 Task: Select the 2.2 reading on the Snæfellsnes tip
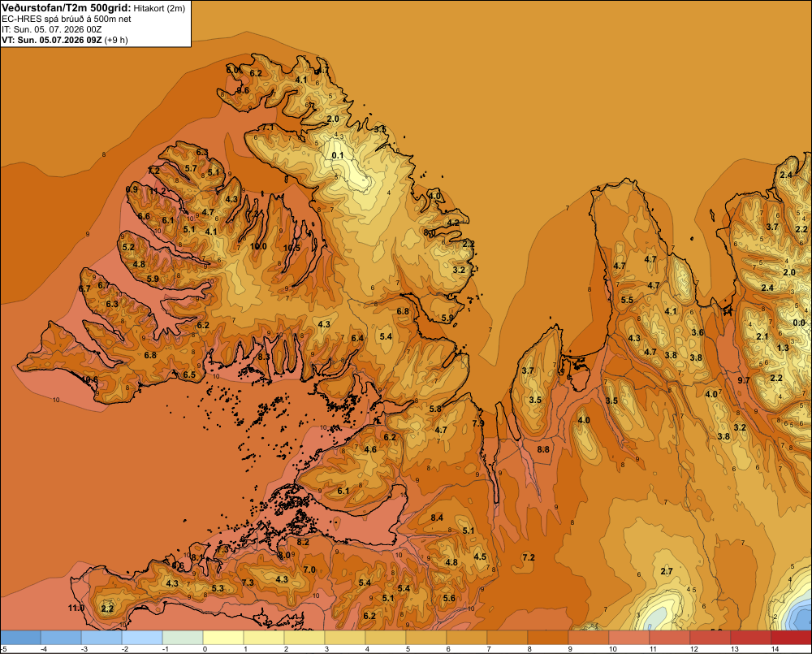(107, 609)
